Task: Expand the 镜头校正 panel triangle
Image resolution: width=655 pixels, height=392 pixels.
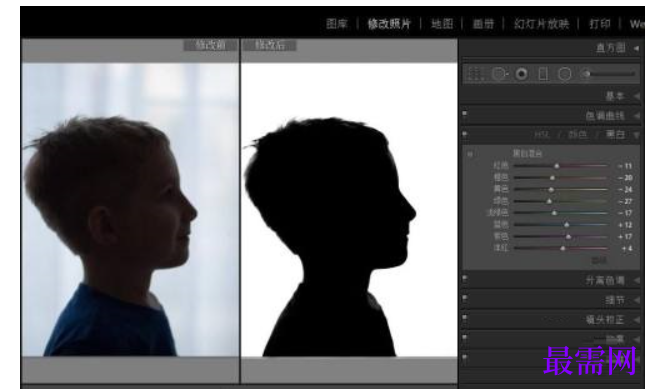Action: [x=636, y=320]
